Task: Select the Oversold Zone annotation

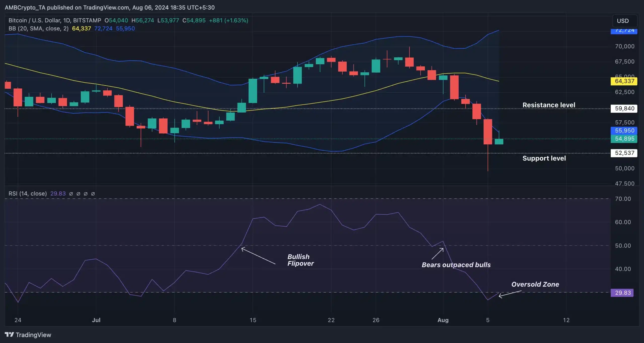Action: (535, 284)
